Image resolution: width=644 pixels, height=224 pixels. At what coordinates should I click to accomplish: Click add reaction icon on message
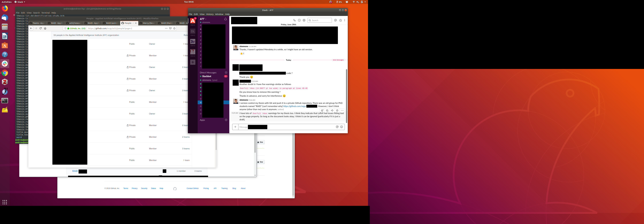click(x=322, y=110)
